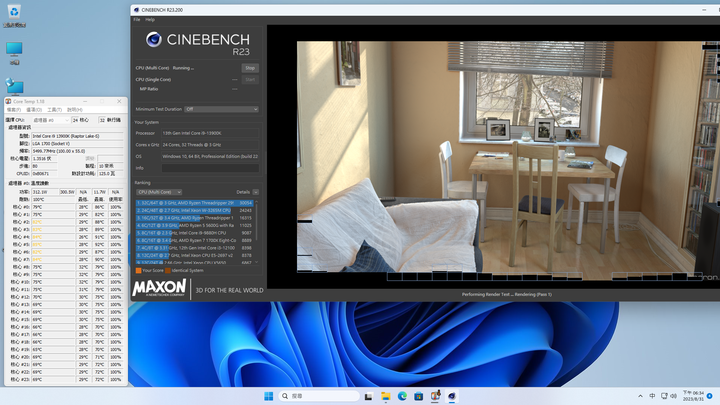The image size is (720, 405).
Task: Open the notification badge by the clock
Action: click(709, 396)
